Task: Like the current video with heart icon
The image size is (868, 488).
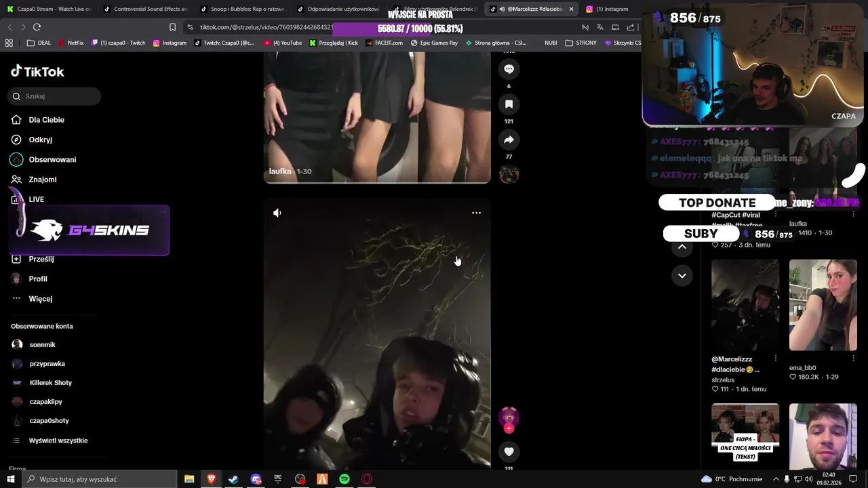Action: coord(509,451)
